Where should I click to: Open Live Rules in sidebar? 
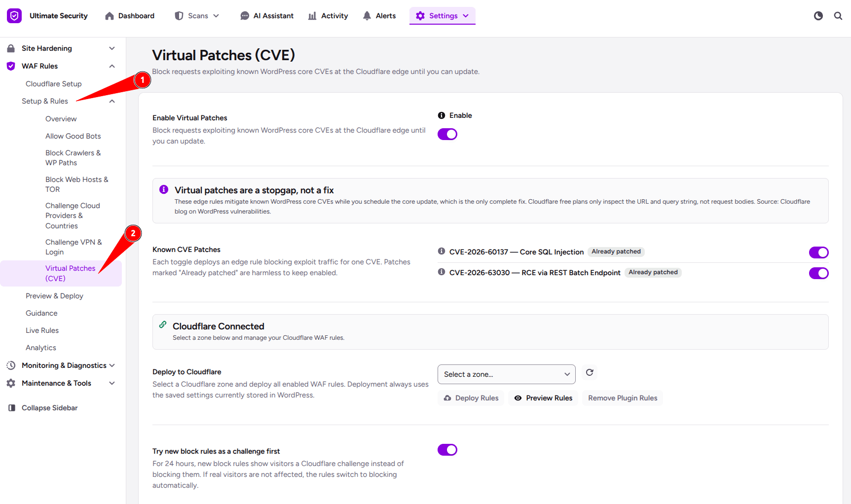click(x=42, y=330)
